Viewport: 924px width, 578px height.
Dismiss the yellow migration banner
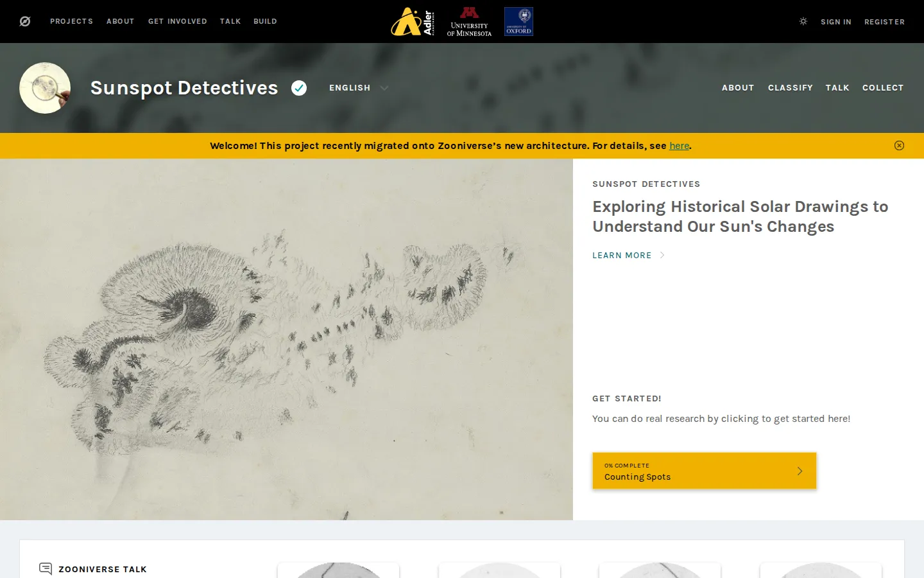point(899,146)
